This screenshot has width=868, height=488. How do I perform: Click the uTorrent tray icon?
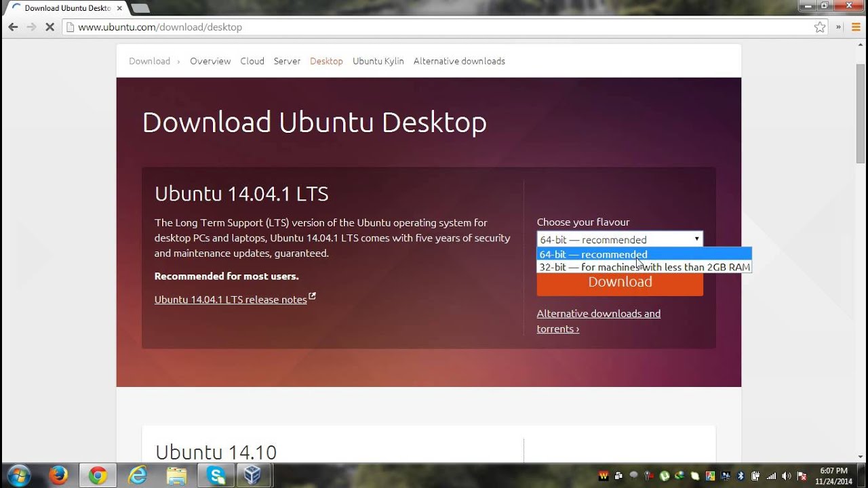pyautogui.click(x=665, y=476)
